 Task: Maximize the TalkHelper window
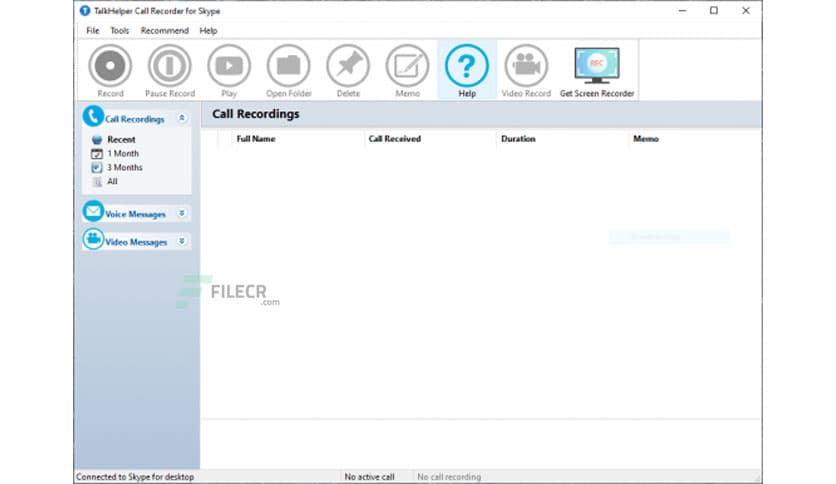click(714, 11)
